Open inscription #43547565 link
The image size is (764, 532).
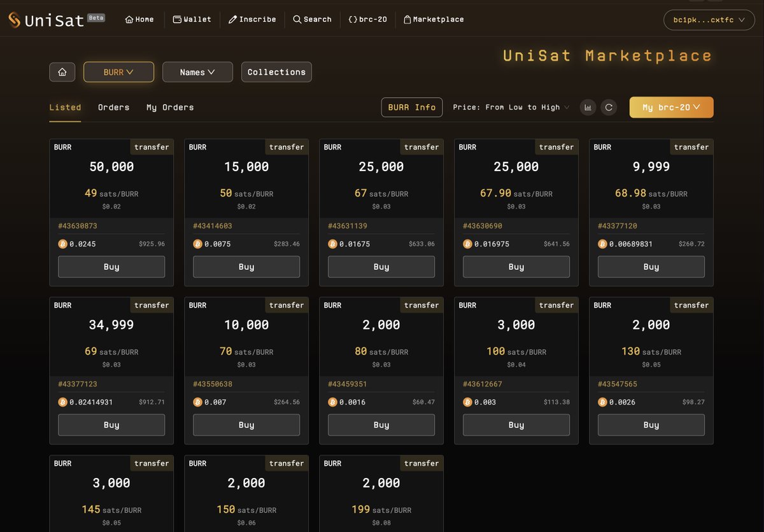point(618,384)
